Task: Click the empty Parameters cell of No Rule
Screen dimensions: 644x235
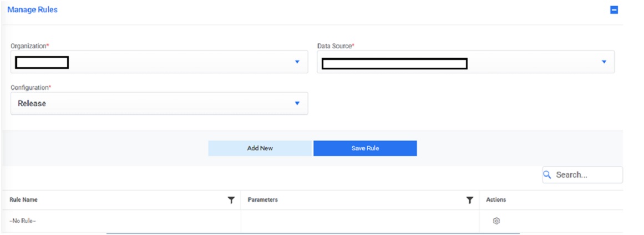Action: tap(359, 221)
